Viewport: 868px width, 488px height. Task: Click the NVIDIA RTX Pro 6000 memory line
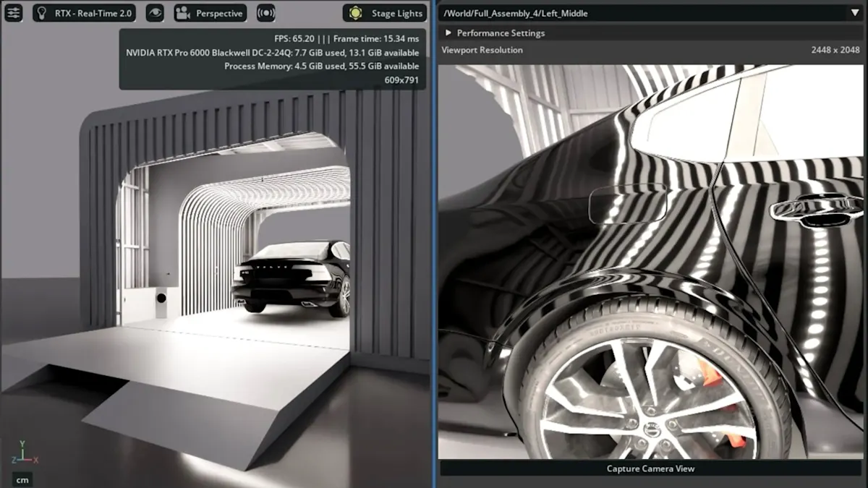[272, 53]
